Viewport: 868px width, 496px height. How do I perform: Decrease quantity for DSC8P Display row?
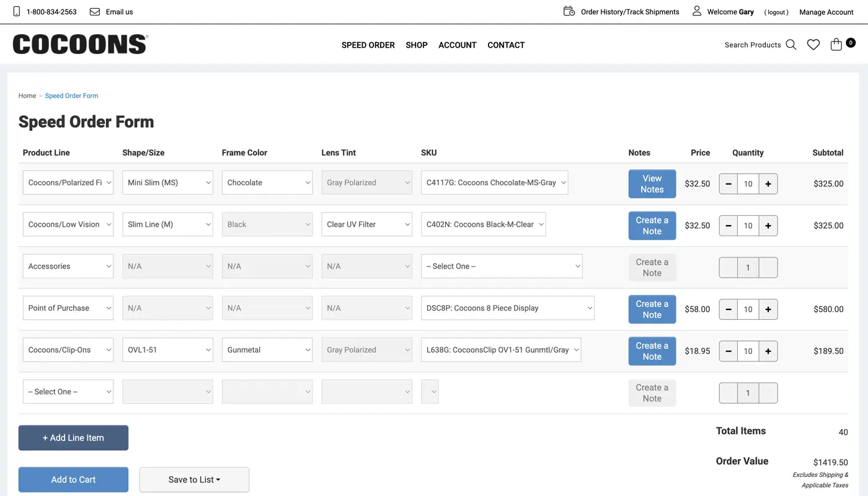[728, 309]
